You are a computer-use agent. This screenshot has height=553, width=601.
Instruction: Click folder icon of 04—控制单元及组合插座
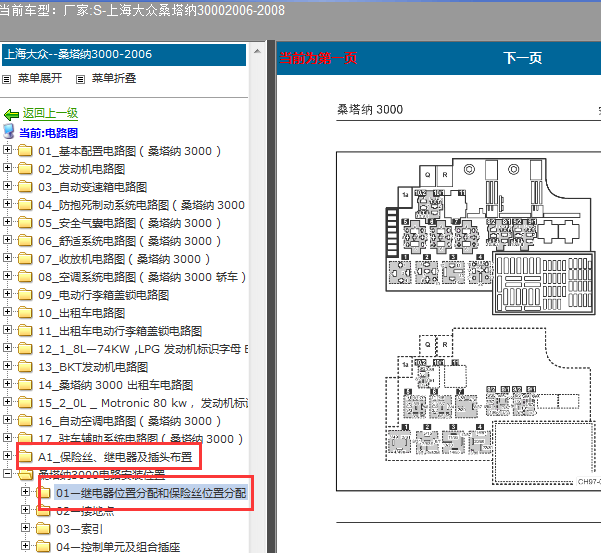coord(43,546)
